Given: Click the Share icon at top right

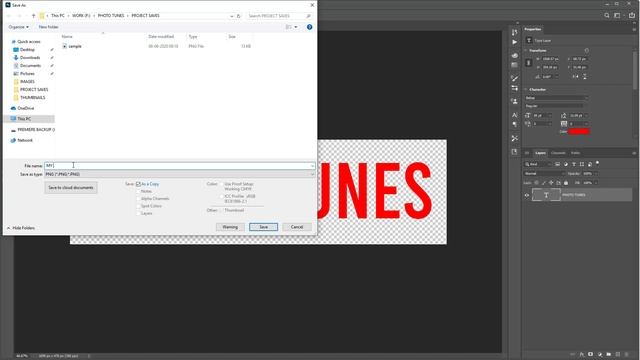Looking at the screenshot, I should click(632, 16).
